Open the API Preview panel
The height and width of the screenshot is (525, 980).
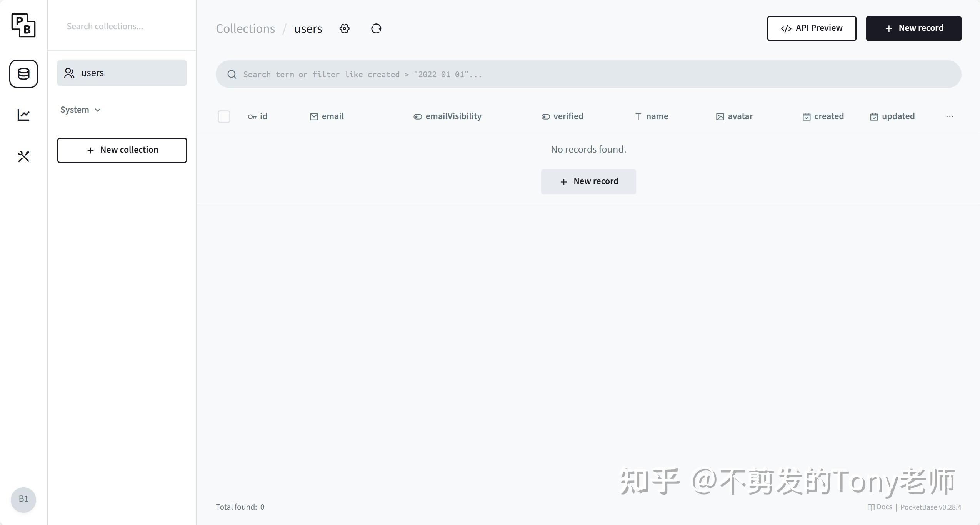[x=812, y=28]
